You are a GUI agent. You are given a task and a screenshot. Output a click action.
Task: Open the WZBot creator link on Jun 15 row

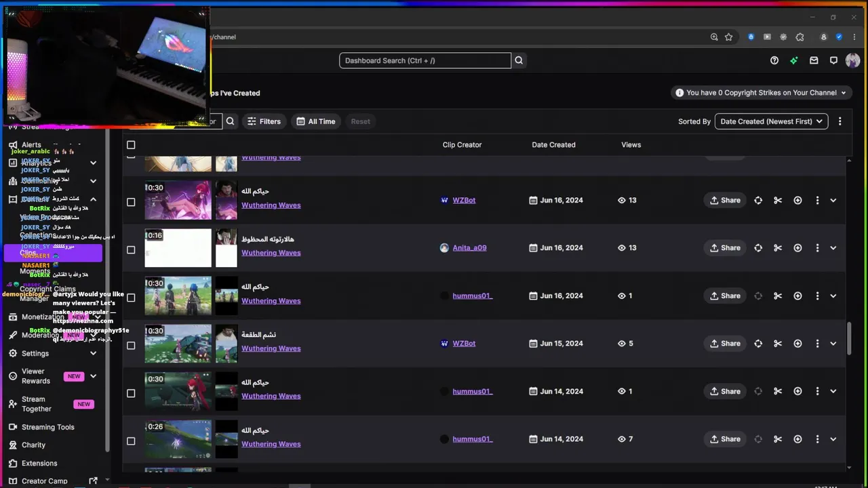[x=464, y=344]
